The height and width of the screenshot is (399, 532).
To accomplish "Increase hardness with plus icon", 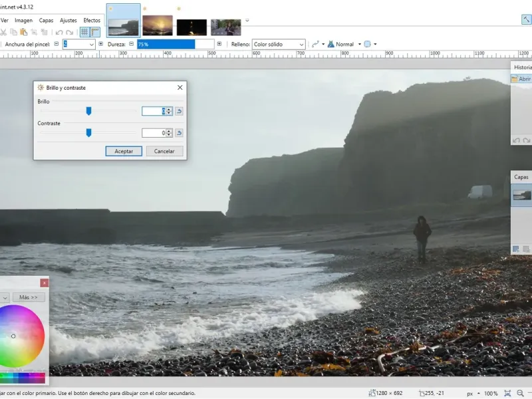I will 219,44.
